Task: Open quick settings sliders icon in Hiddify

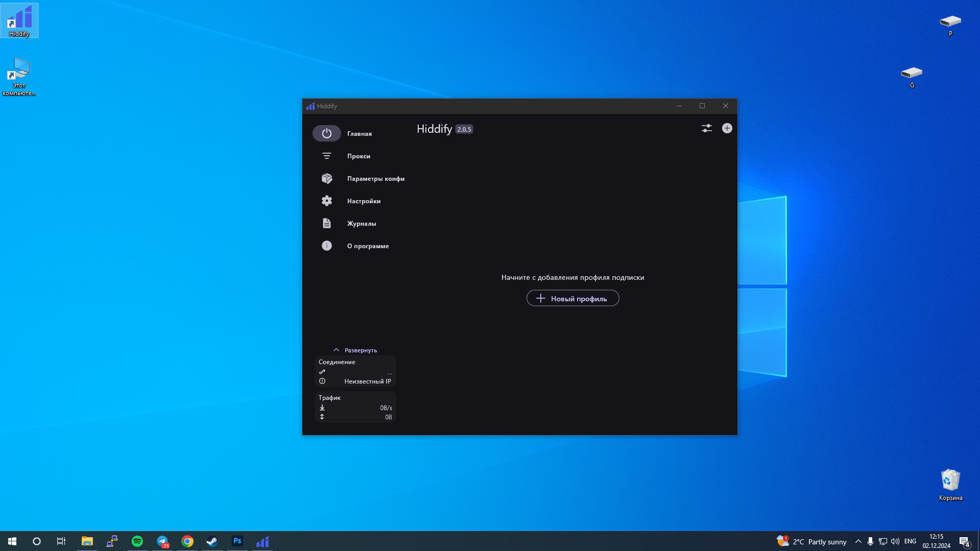Action: coord(706,128)
